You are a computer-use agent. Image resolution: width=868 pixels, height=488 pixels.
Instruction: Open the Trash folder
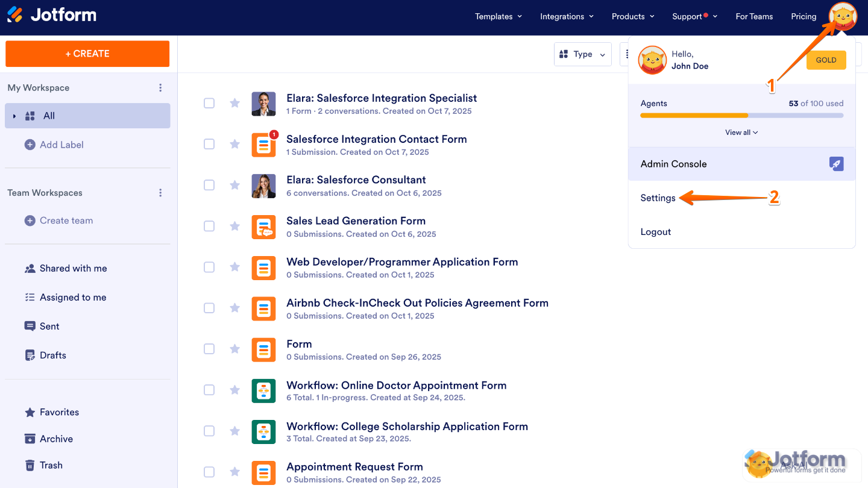point(50,465)
